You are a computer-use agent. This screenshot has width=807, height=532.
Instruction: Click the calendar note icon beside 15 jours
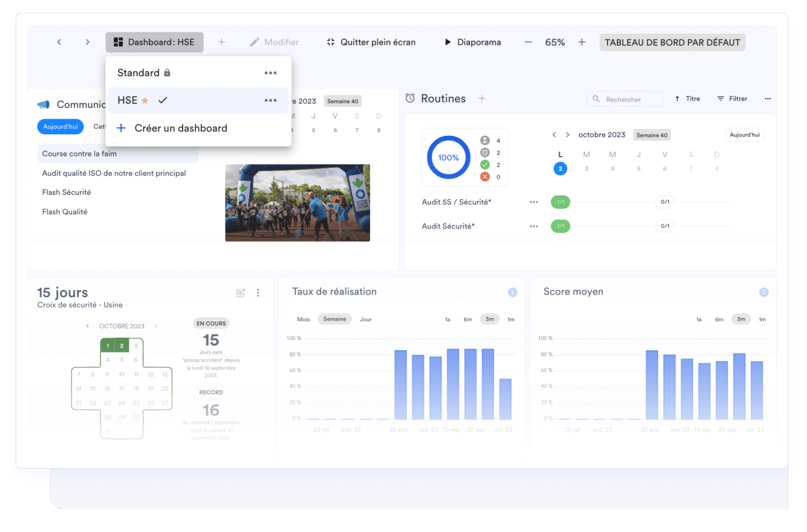point(241,293)
